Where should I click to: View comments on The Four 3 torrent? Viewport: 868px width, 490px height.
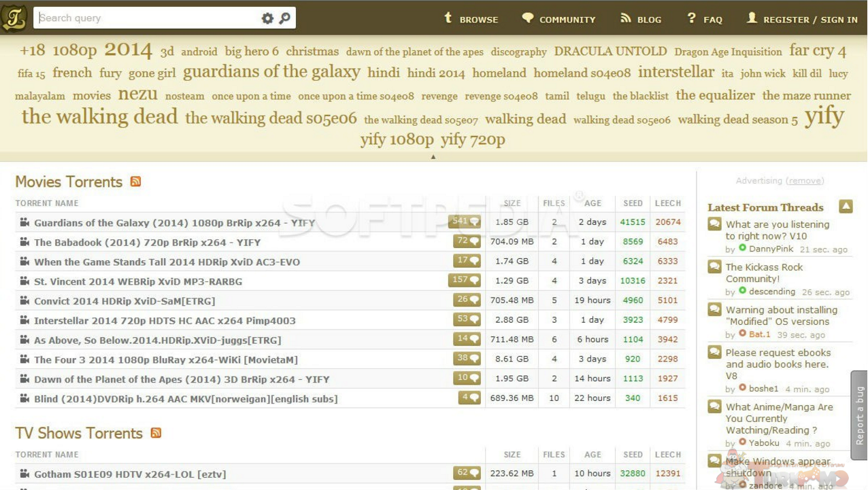[x=467, y=358]
